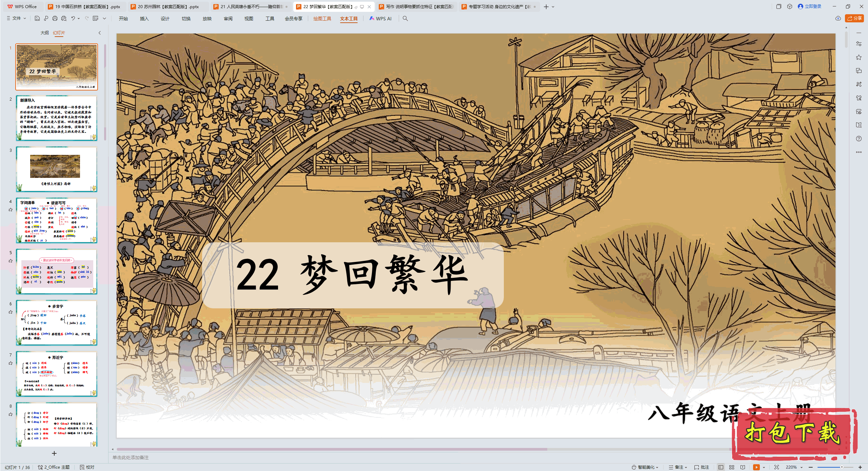The image size is (868, 471).
Task: Click the zoom slider handle
Action: point(842,467)
